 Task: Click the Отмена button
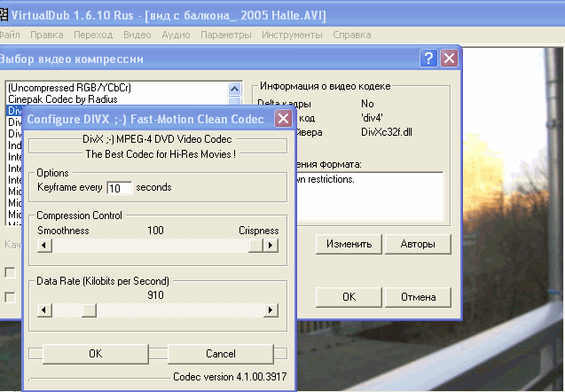click(418, 297)
